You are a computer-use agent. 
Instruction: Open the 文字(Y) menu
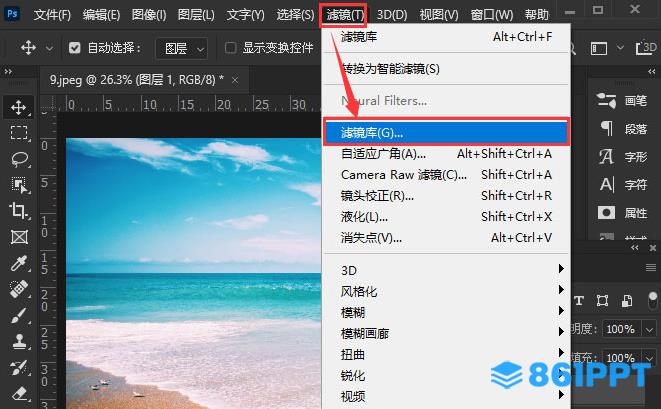(245, 15)
